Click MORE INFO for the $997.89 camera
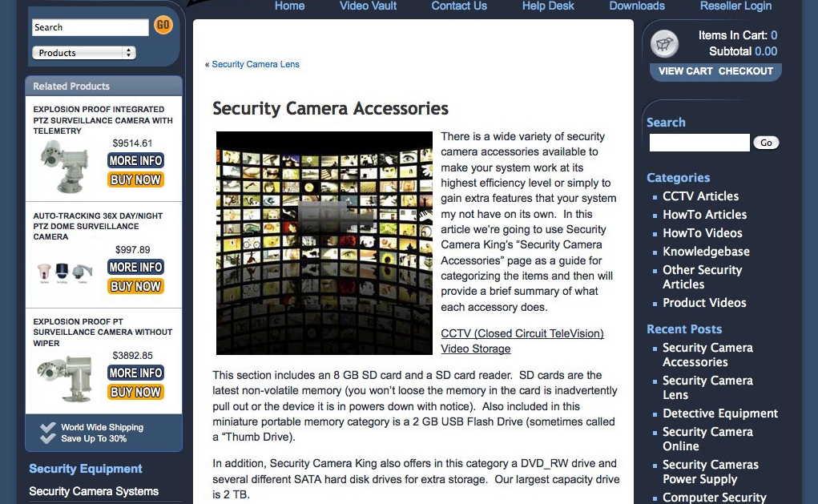This screenshot has width=818, height=504. tap(135, 267)
